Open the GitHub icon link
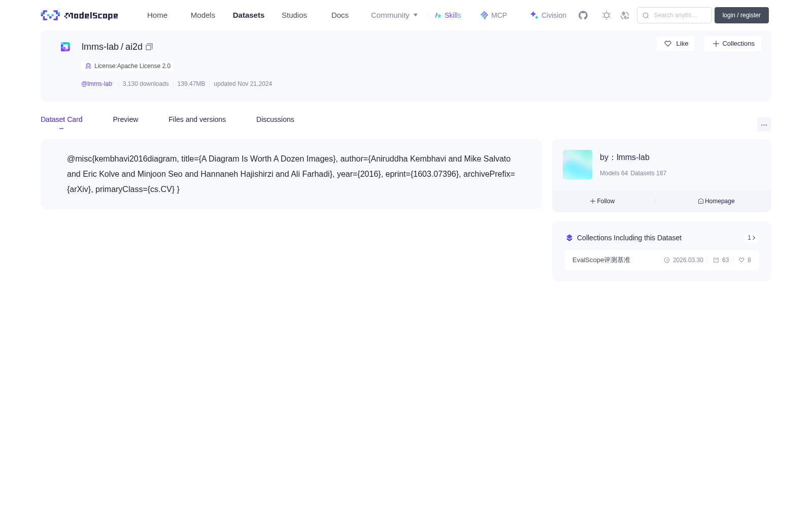This screenshot has height=508, width=812. [583, 15]
